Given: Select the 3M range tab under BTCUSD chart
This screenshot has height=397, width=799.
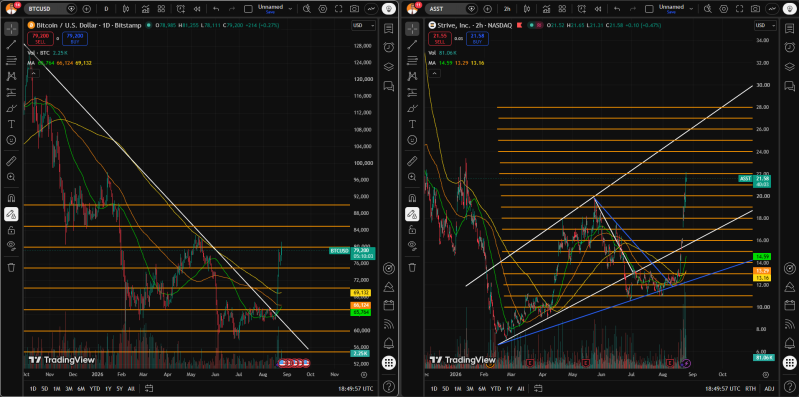Looking at the screenshot, I should (x=69, y=388).
